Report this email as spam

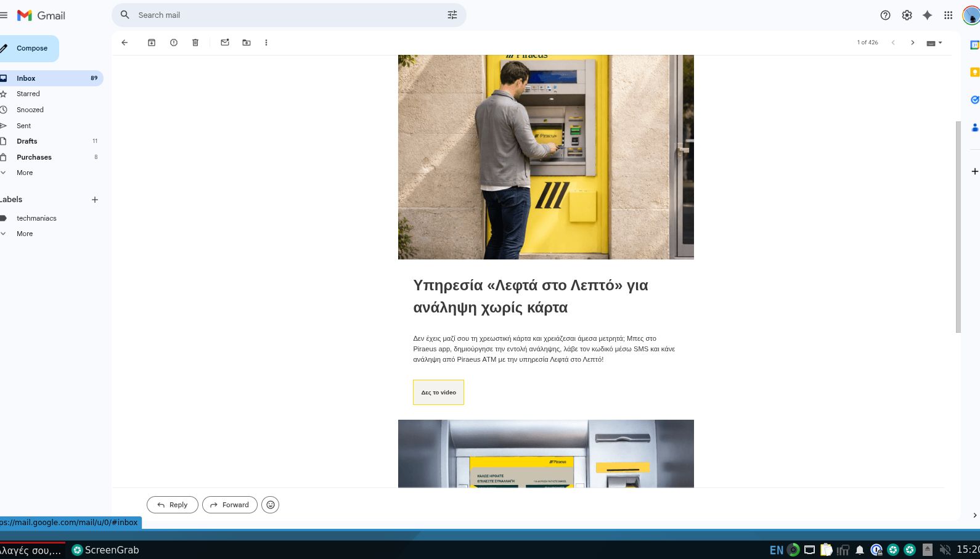pyautogui.click(x=174, y=43)
